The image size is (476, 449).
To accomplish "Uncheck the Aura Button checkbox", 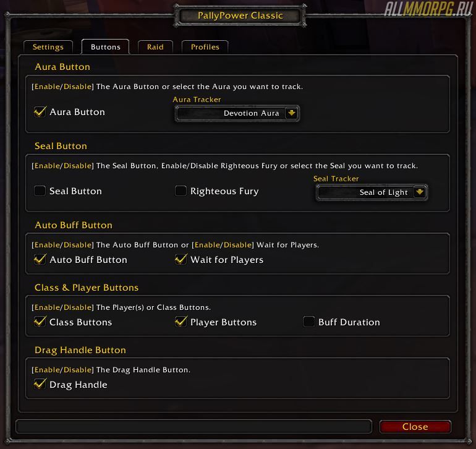I will coord(40,112).
